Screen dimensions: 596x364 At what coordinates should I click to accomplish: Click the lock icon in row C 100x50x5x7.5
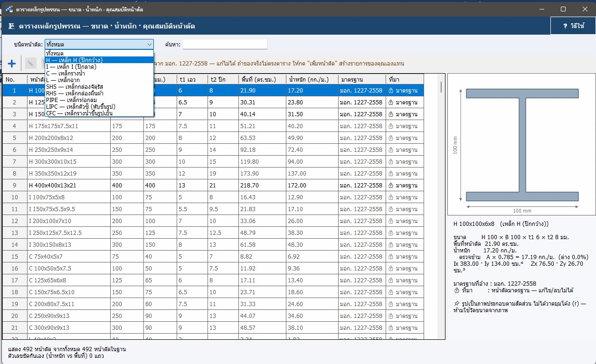(x=391, y=269)
